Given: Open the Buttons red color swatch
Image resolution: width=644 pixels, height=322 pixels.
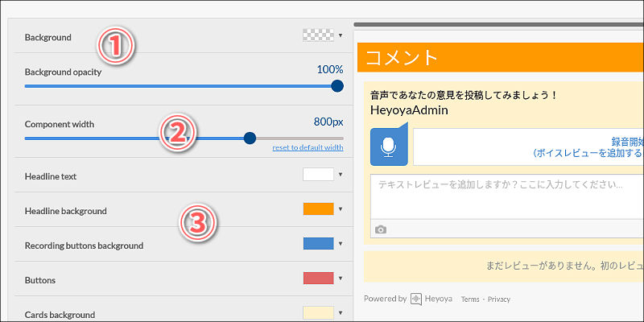Looking at the screenshot, I should coord(318,278).
